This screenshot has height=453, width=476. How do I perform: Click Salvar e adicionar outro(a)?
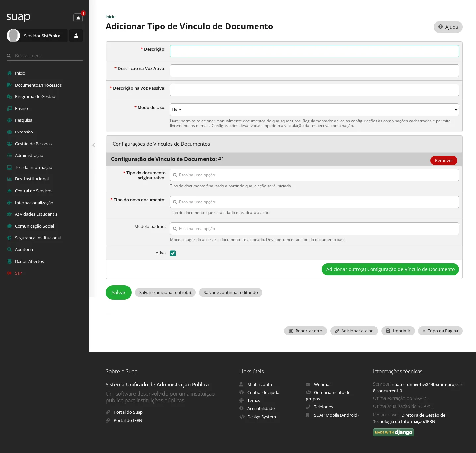coord(165,293)
